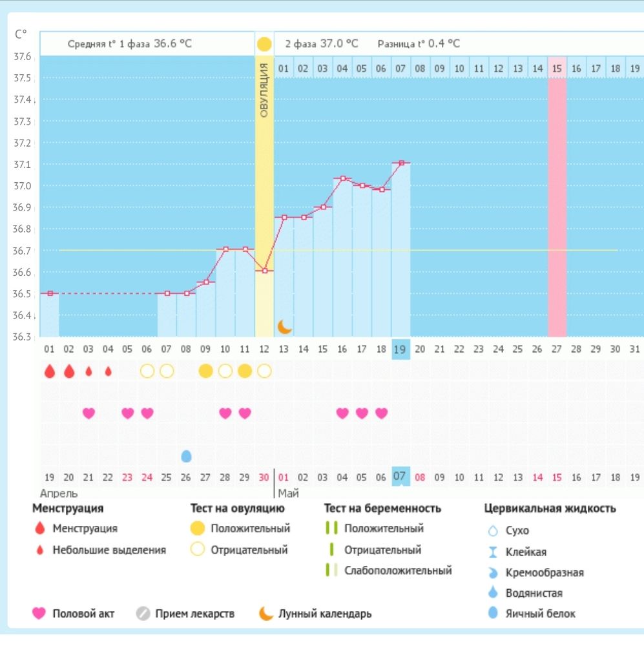Image resolution: width=644 pixels, height=646 pixels.
Task: Click negative ovulation test circle on day 06
Action: tap(147, 371)
